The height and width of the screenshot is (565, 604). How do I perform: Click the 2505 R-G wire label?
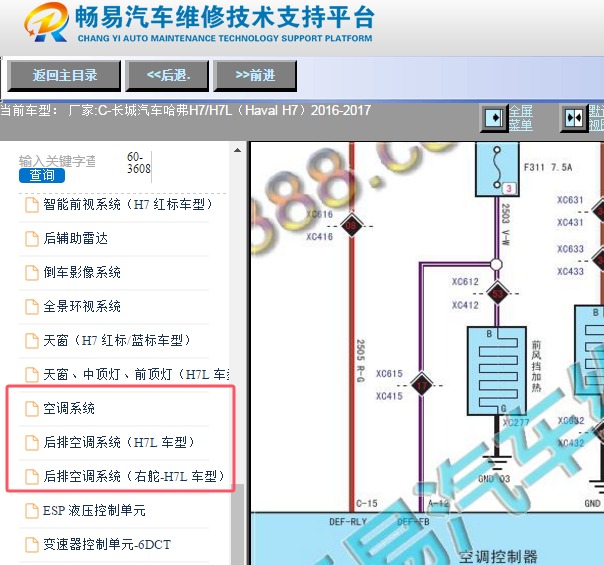pyautogui.click(x=361, y=361)
